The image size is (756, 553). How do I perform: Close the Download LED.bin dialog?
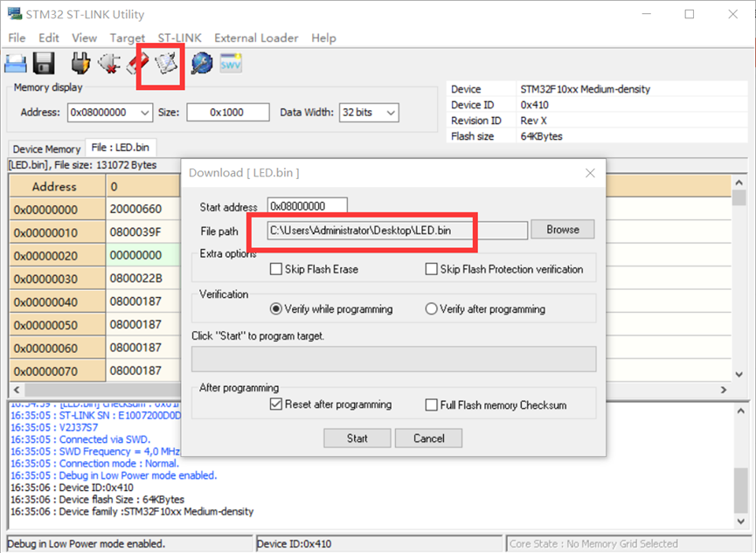(x=590, y=173)
